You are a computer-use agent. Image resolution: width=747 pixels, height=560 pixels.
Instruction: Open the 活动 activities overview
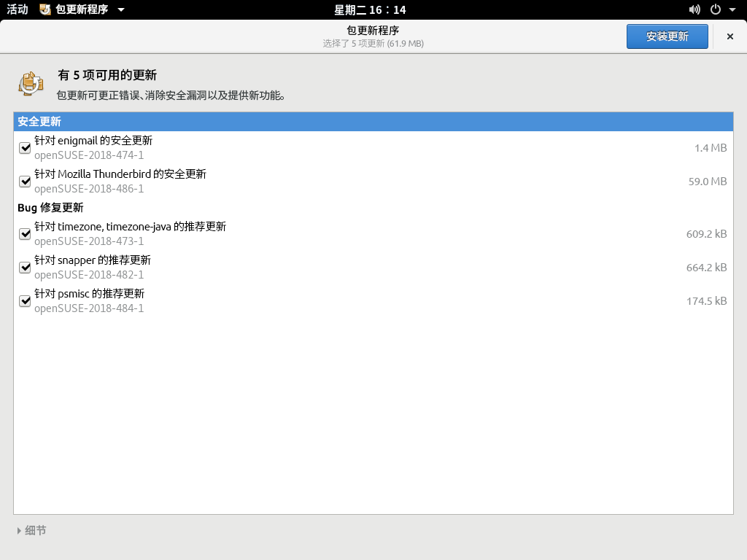18,9
